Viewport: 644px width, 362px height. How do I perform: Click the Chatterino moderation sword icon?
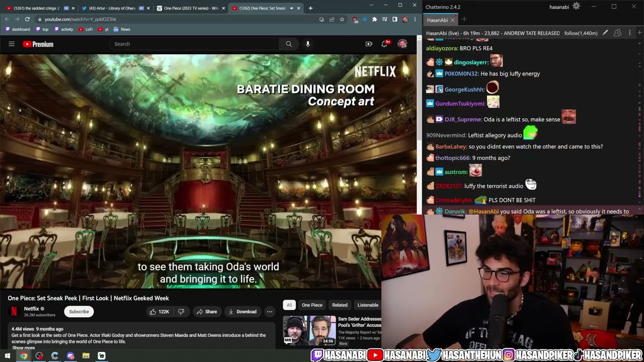(605, 33)
